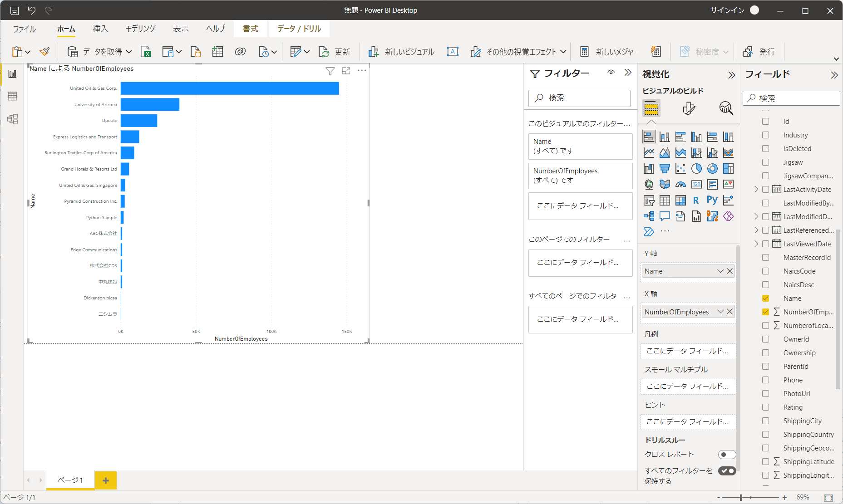Click the text box icon in ribbon

453,52
